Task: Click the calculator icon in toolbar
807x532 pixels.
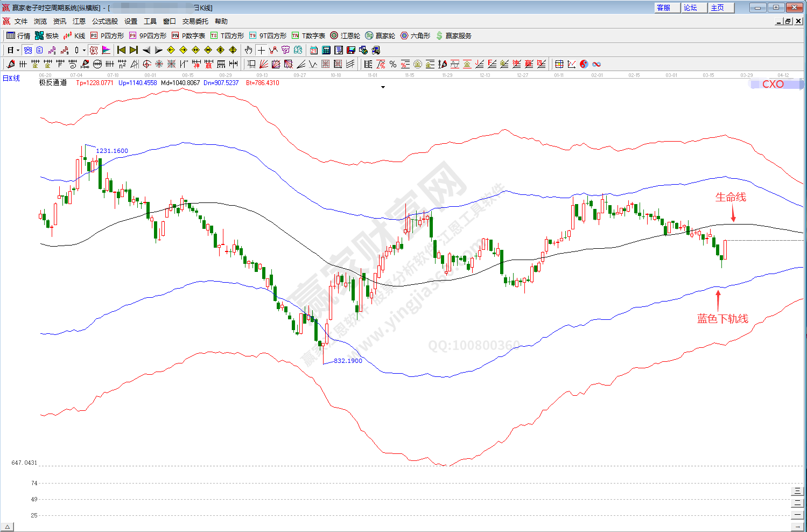Action: 326,50
